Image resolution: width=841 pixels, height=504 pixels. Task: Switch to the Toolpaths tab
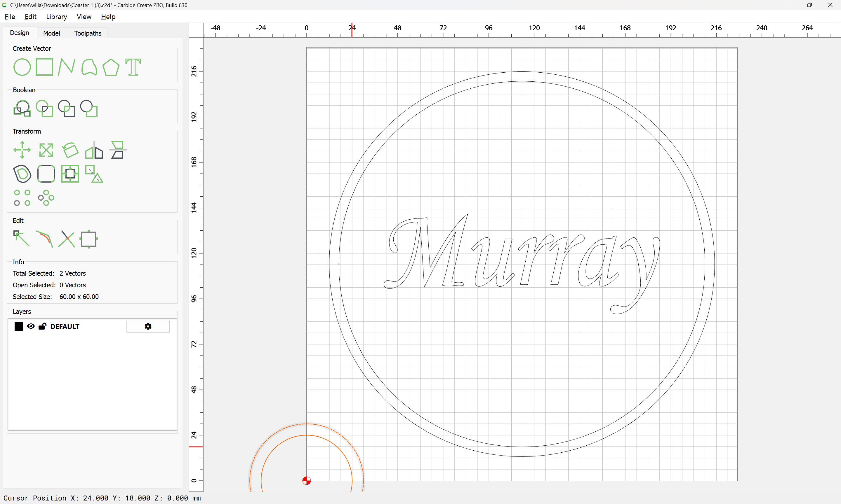(x=88, y=33)
